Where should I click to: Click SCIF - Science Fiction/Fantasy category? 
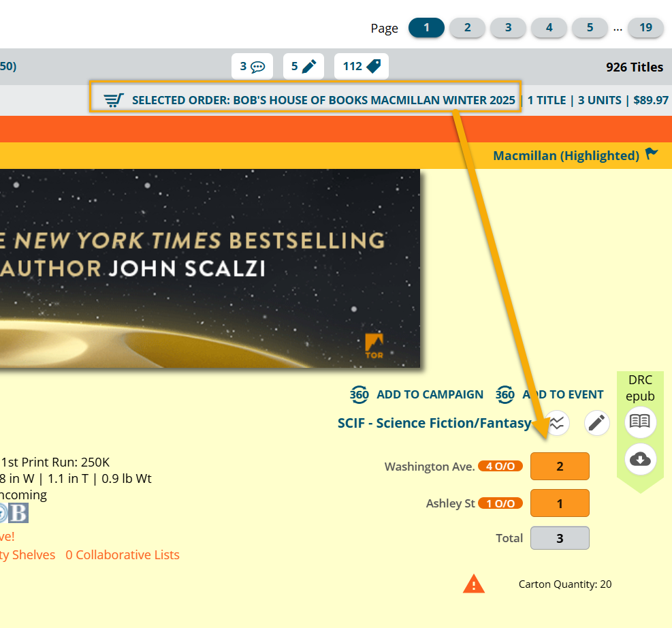click(434, 423)
